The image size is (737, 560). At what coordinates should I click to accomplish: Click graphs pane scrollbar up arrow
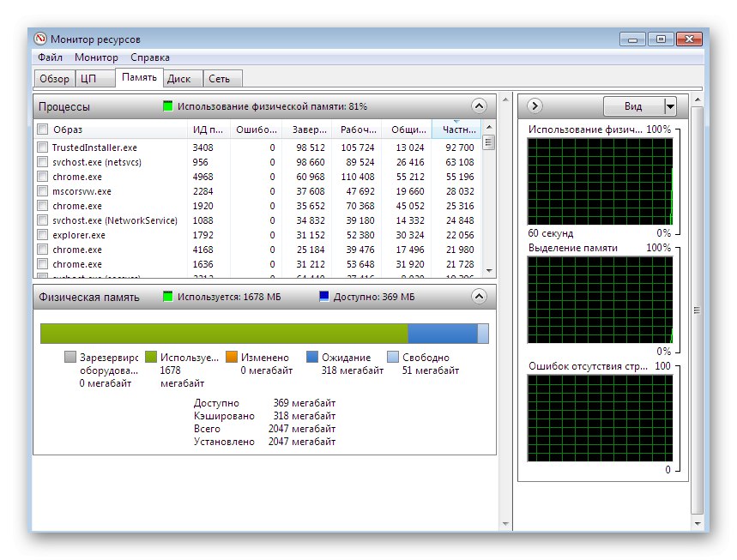coord(698,99)
